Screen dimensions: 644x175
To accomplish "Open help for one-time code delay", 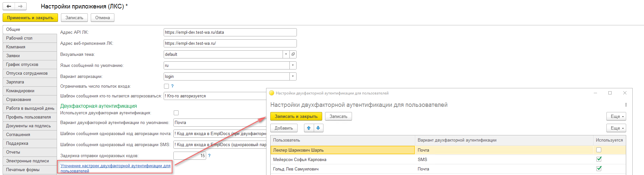I will coord(209,156).
